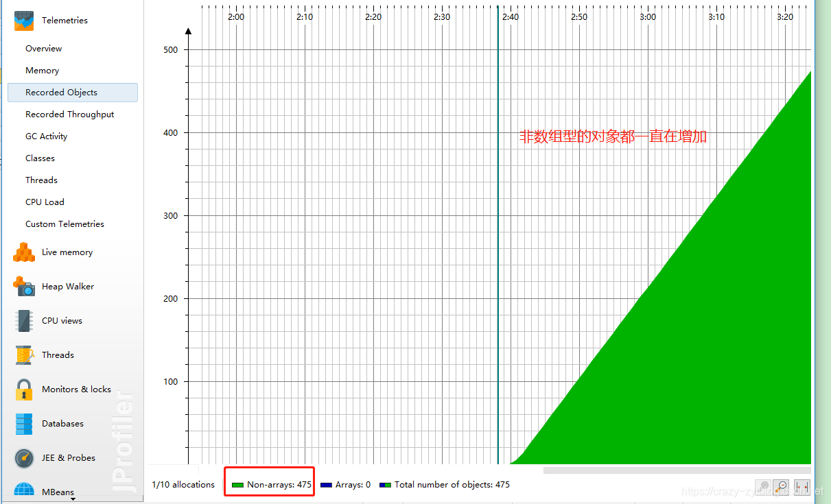The width and height of the screenshot is (831, 504).
Task: Click the 3:20 time axis label
Action: click(784, 17)
